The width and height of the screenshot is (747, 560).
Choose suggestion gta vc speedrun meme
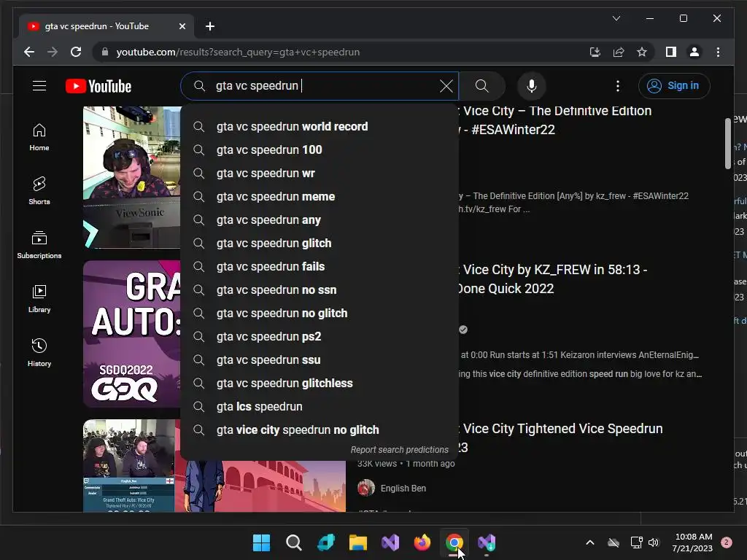pos(320,197)
